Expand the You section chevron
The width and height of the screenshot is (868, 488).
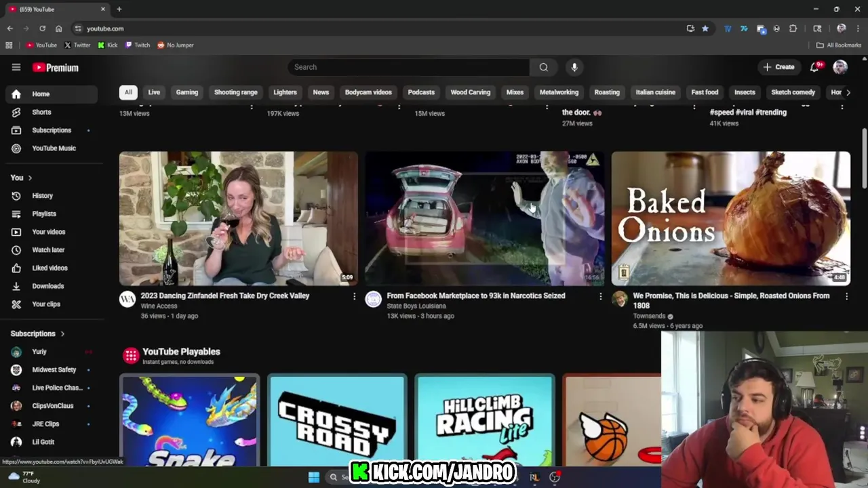[30, 178]
